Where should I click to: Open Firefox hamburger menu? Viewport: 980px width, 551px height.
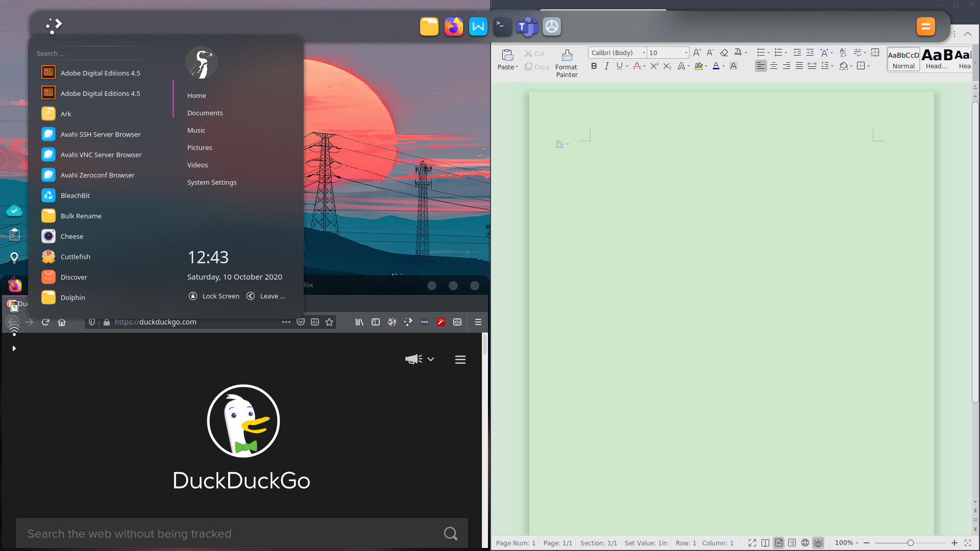pos(478,322)
